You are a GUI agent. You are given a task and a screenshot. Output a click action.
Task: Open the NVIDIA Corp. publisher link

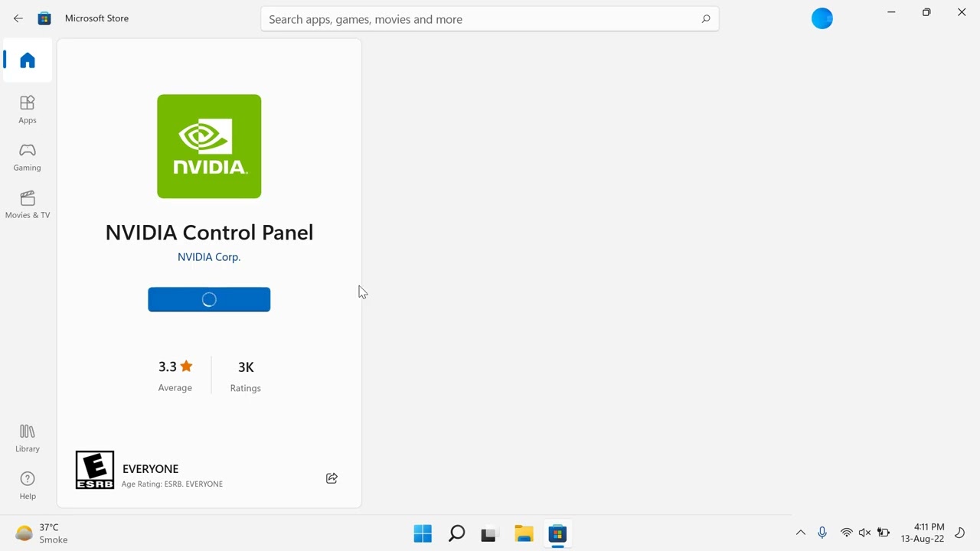coord(209,257)
